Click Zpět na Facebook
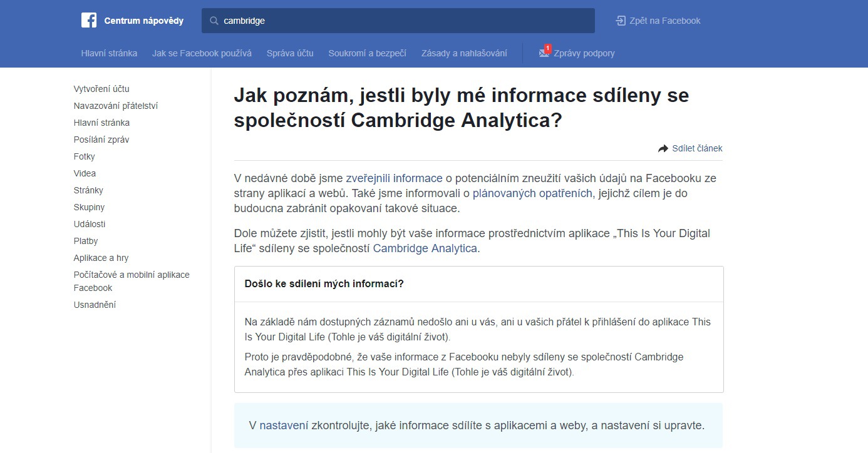This screenshot has width=868, height=453. pos(664,20)
